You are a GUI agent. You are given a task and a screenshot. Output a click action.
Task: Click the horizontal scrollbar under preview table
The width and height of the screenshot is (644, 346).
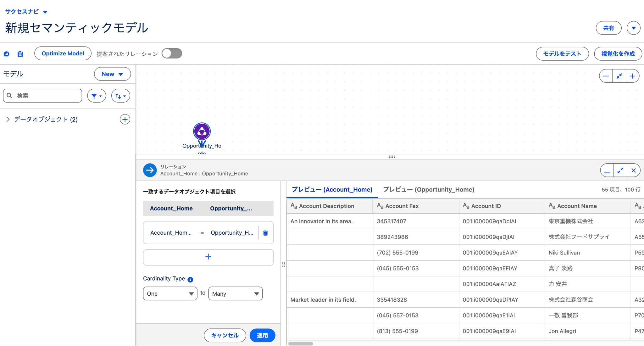pos(300,343)
